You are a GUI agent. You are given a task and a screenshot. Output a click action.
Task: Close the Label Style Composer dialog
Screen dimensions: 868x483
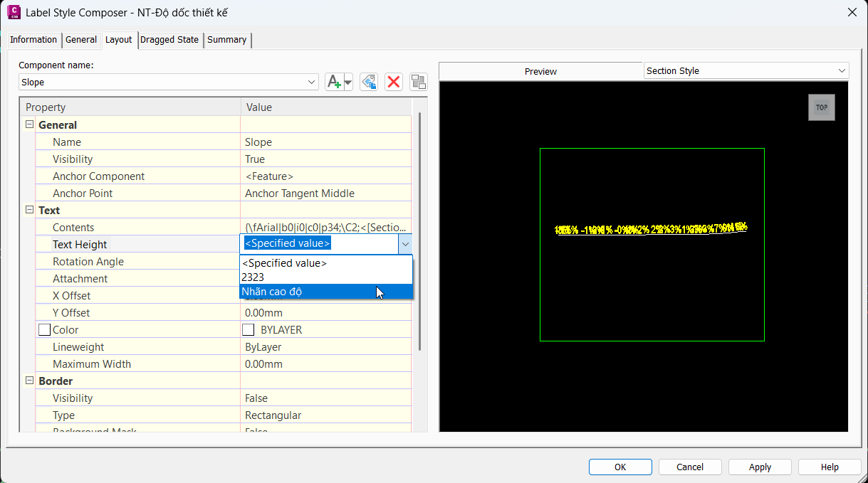point(852,12)
